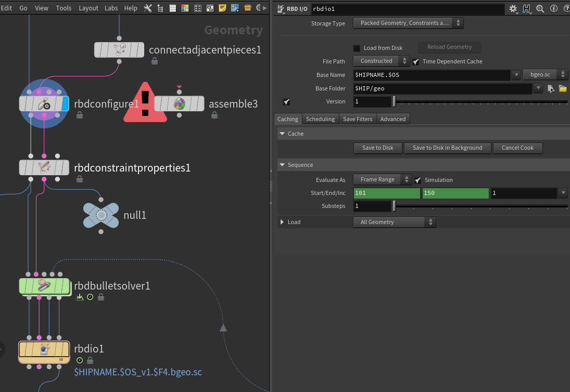Toggle the Time Dependent Cache checkbox

point(416,61)
